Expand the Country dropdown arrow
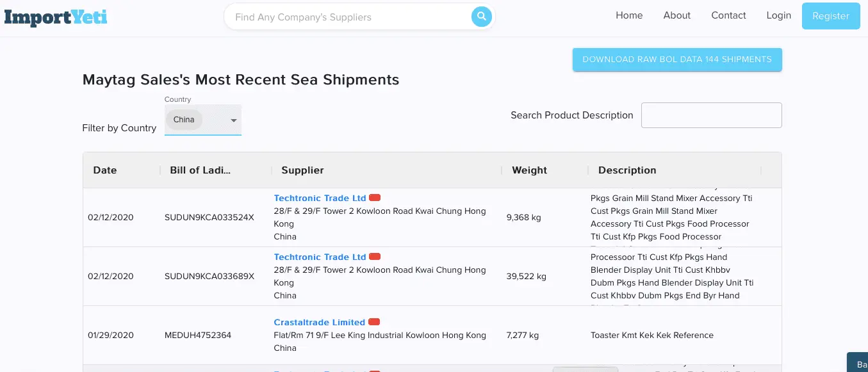The width and height of the screenshot is (868, 372). (x=234, y=120)
